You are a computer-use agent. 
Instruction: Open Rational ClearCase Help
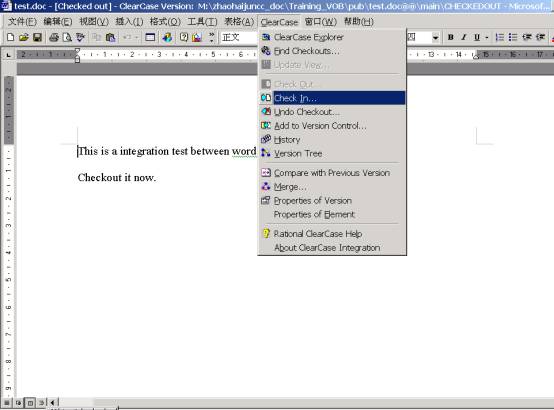(x=332, y=234)
